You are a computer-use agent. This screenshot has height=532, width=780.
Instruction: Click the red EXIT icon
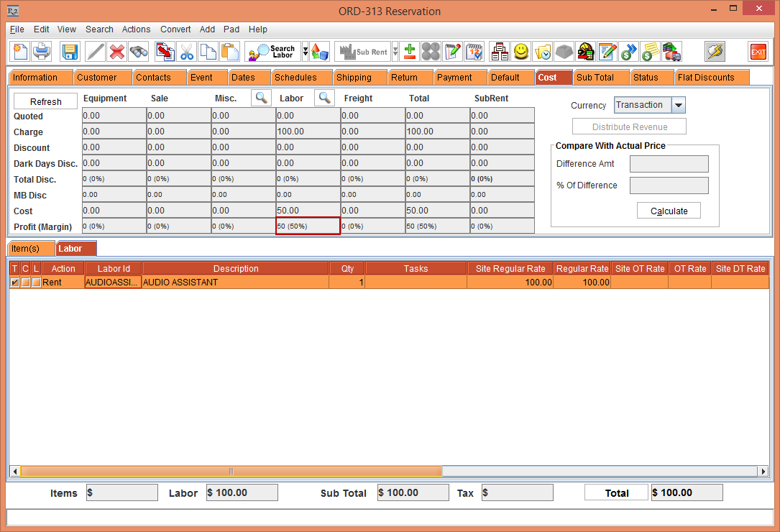click(x=758, y=52)
